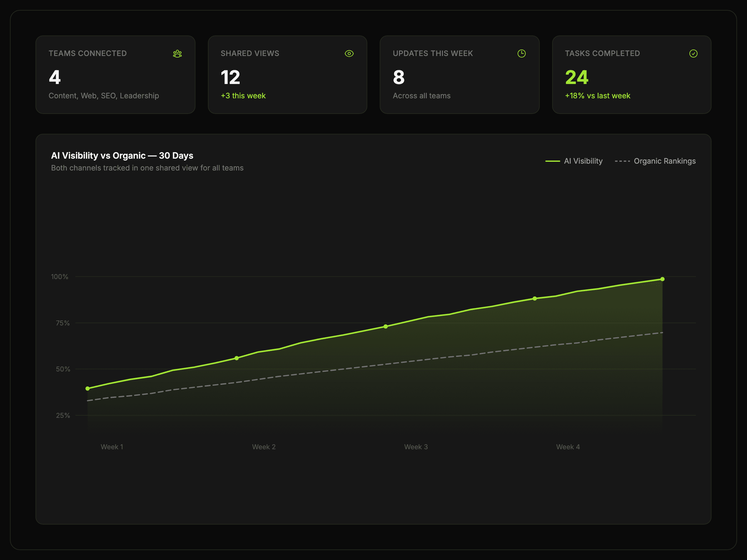Click the people icon in Teams Connected card
This screenshot has height=560, width=747.
click(177, 54)
